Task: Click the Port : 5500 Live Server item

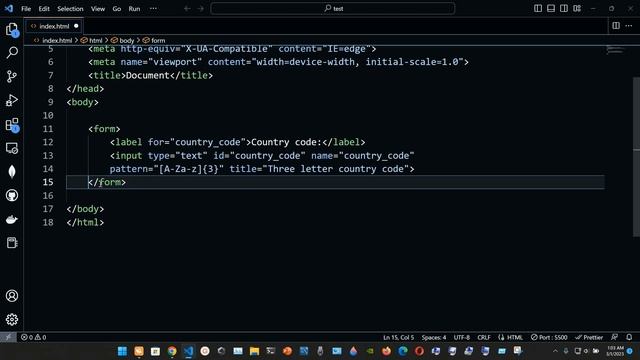Action: 549,337
